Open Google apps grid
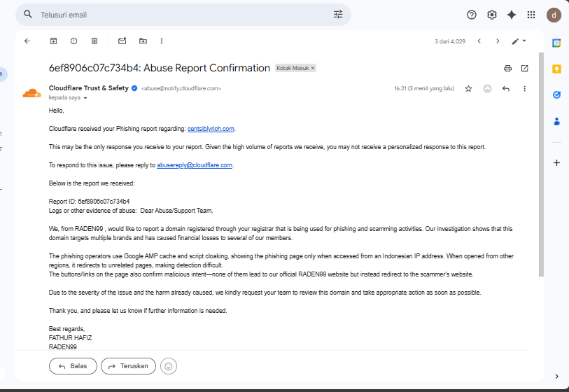Viewport: 569px width, 392px height. tap(531, 15)
